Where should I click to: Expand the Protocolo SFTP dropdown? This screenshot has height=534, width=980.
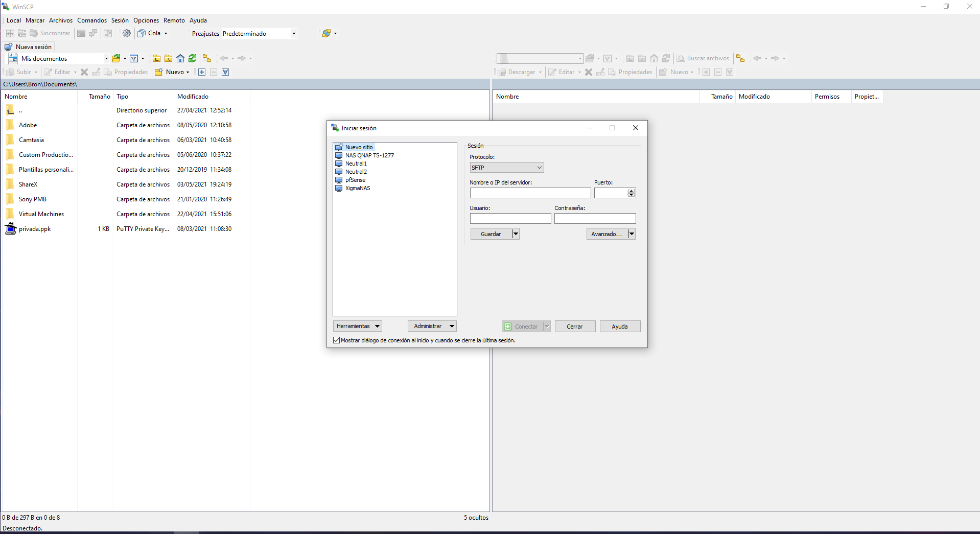[506, 168]
